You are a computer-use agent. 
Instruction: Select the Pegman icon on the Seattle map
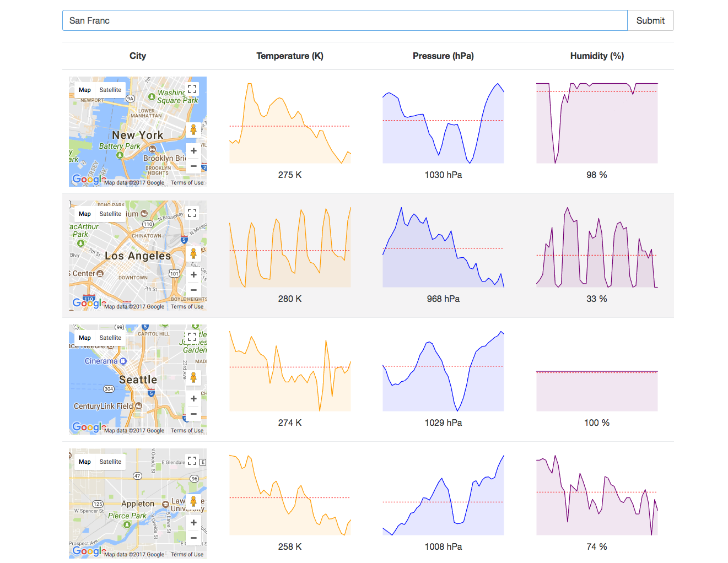[193, 378]
